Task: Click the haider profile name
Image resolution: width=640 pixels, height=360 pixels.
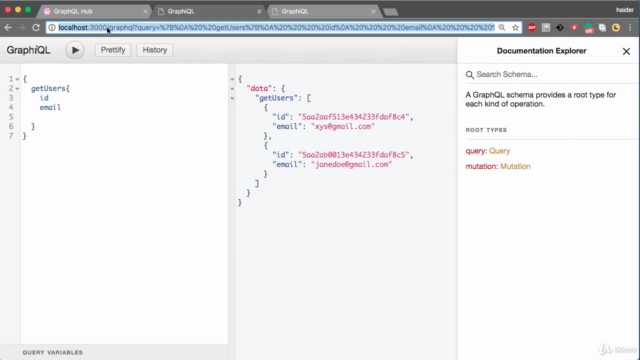Action: pyautogui.click(x=624, y=10)
